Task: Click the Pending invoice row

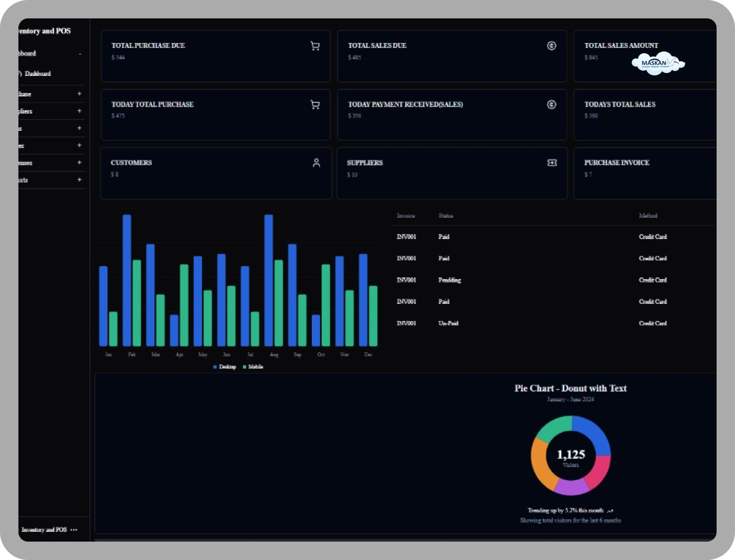Action: (x=449, y=280)
